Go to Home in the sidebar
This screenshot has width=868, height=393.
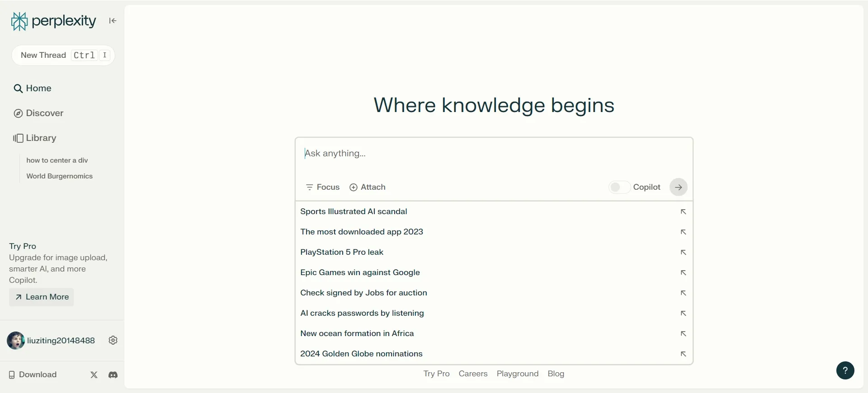[33, 89]
